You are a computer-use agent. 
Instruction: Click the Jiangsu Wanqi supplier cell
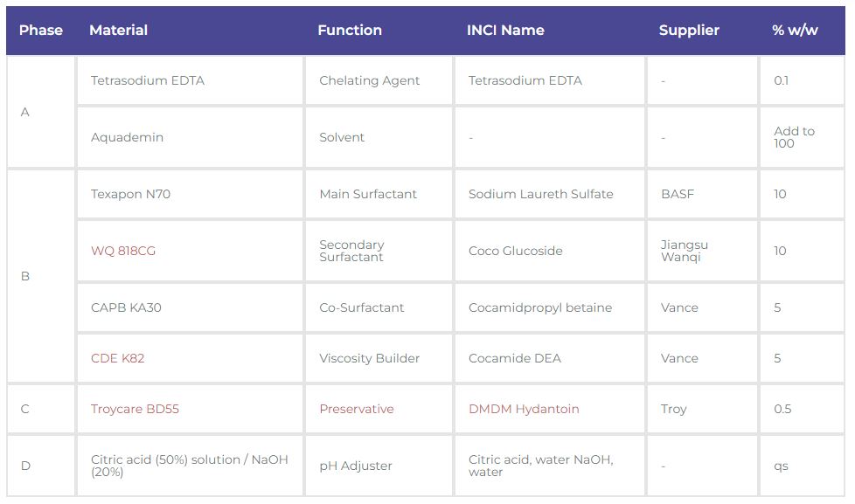(x=702, y=251)
